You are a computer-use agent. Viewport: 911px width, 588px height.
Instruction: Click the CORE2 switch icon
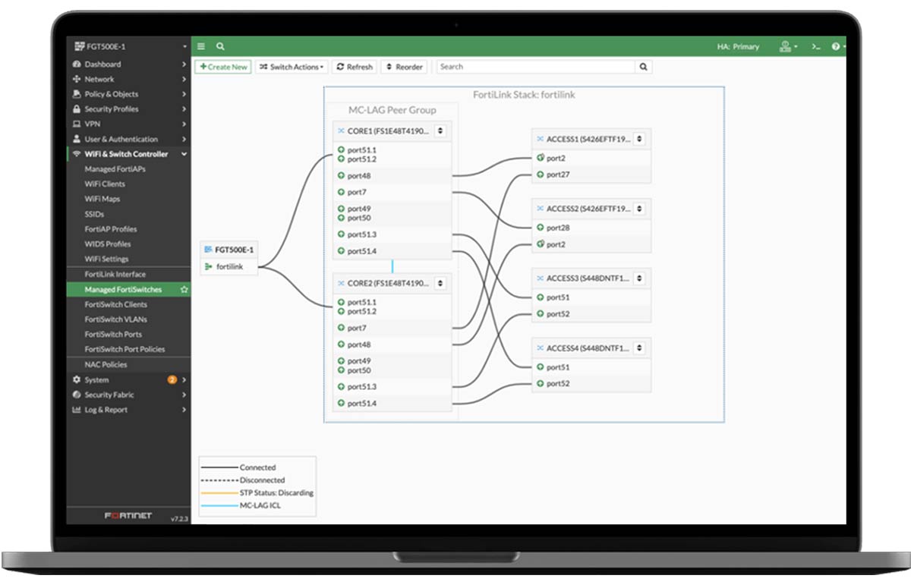coord(341,283)
